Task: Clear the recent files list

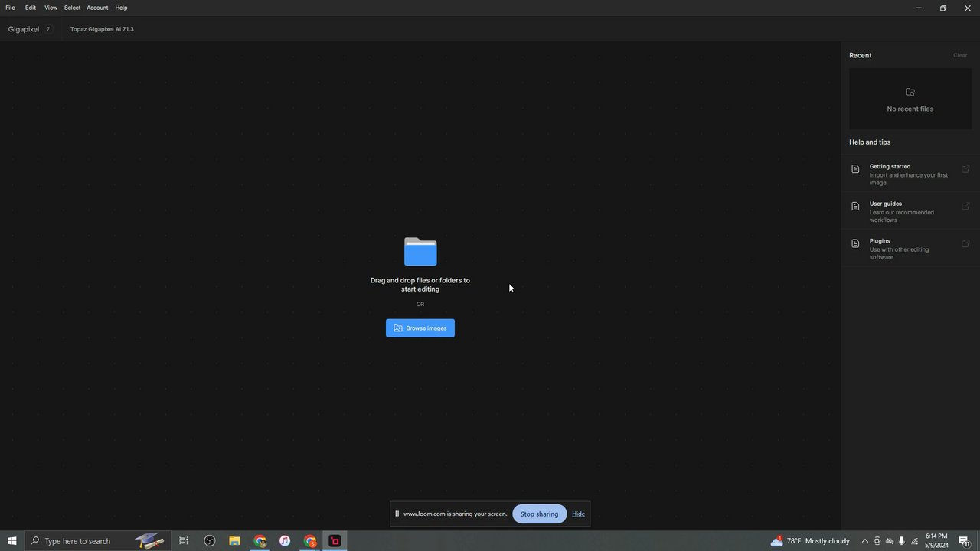Action: [960, 55]
